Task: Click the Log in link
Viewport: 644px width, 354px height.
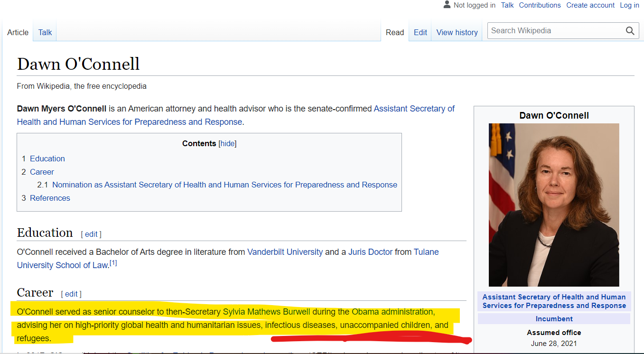Action: click(x=629, y=5)
